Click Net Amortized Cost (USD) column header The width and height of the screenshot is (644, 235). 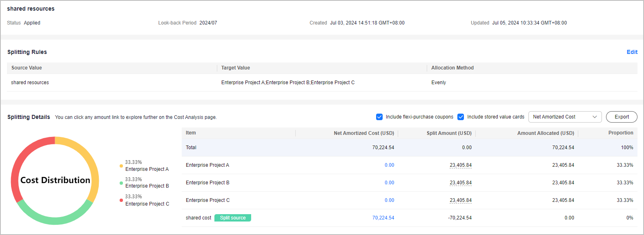tap(364, 133)
